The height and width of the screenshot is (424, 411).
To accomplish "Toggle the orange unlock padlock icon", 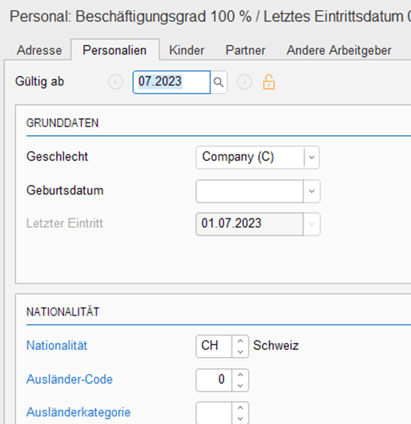I will (269, 82).
